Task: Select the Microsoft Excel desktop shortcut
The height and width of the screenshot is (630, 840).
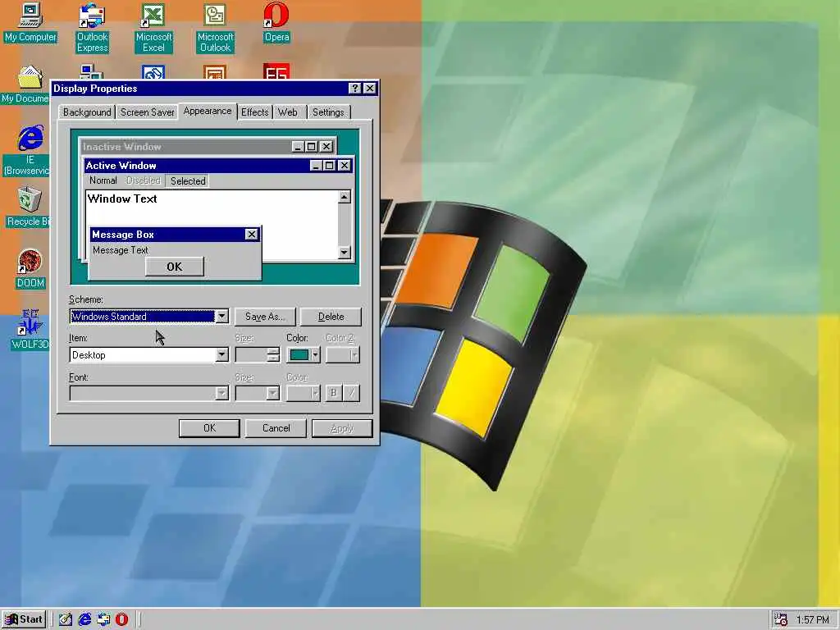Action: point(153,28)
